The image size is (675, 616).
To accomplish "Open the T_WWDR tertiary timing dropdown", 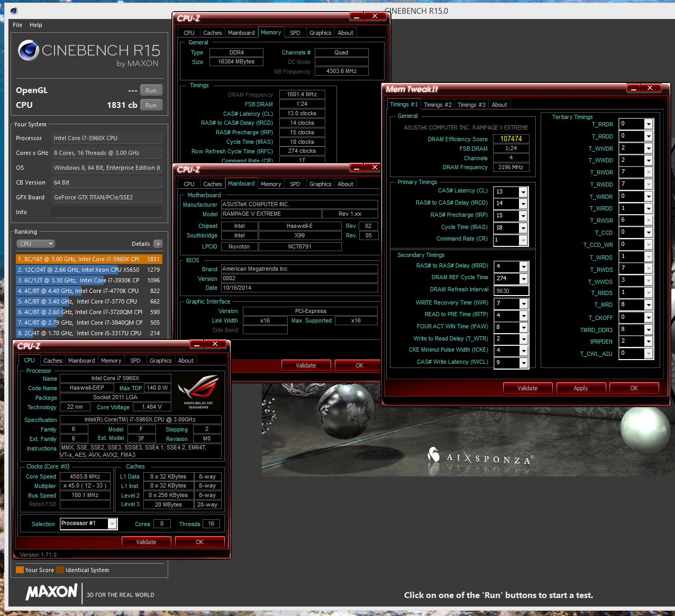I will (x=648, y=148).
